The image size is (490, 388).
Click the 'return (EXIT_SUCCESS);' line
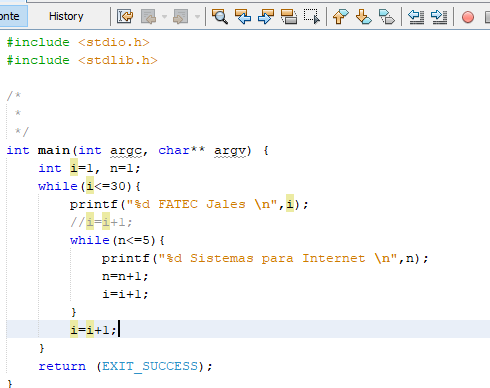tap(125, 366)
